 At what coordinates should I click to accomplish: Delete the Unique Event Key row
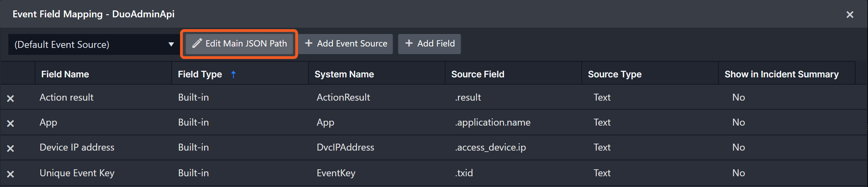point(10,174)
